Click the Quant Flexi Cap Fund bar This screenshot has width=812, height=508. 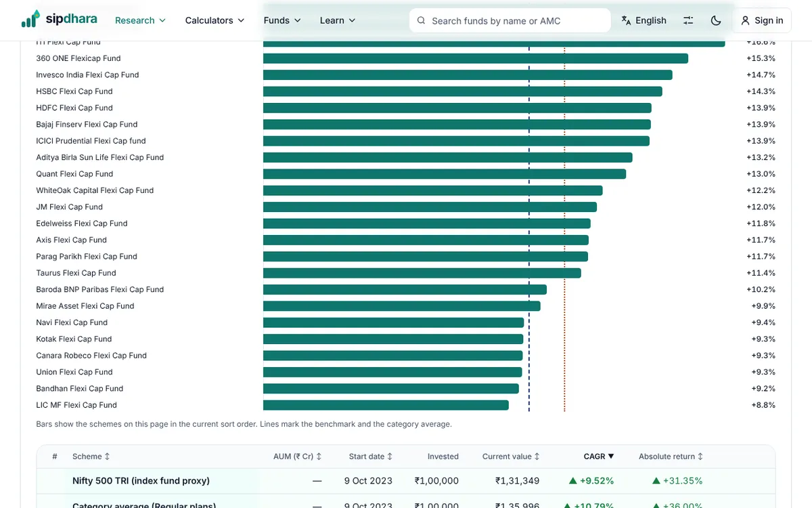pyautogui.click(x=445, y=174)
